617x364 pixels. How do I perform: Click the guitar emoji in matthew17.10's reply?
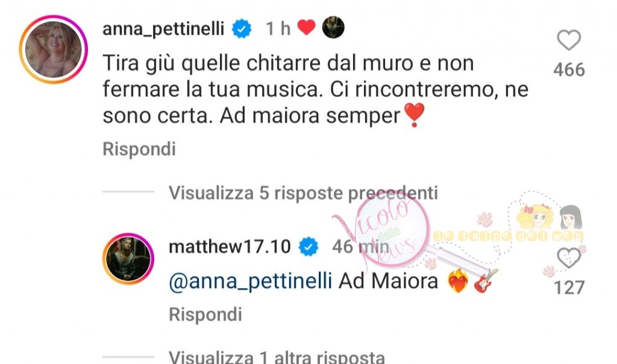click(486, 281)
